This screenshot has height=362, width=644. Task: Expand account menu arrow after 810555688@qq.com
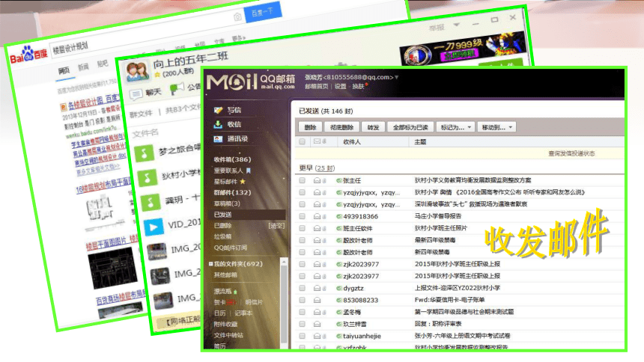click(397, 77)
